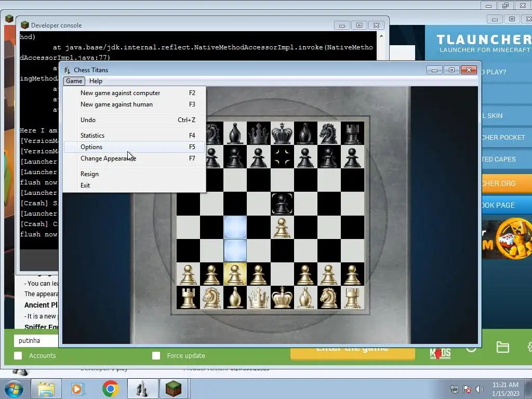532x399 pixels.
Task: Open Google Chrome from the taskbar
Action: click(x=110, y=389)
